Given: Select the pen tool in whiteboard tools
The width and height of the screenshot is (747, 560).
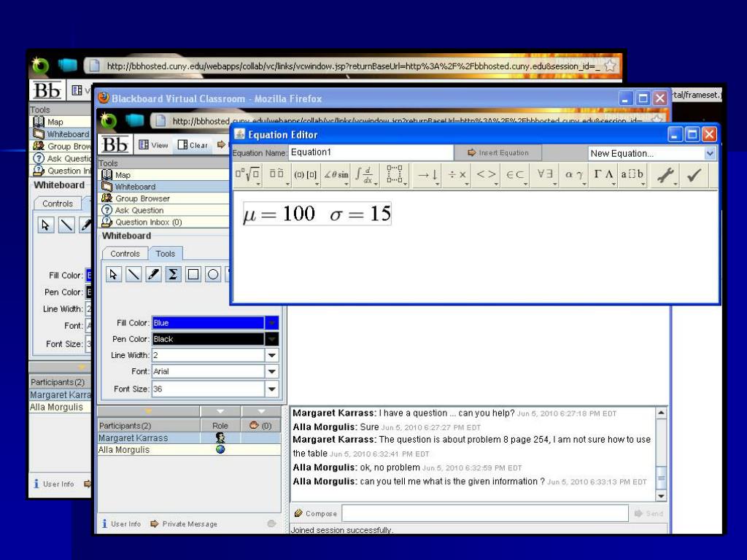Looking at the screenshot, I should (153, 274).
